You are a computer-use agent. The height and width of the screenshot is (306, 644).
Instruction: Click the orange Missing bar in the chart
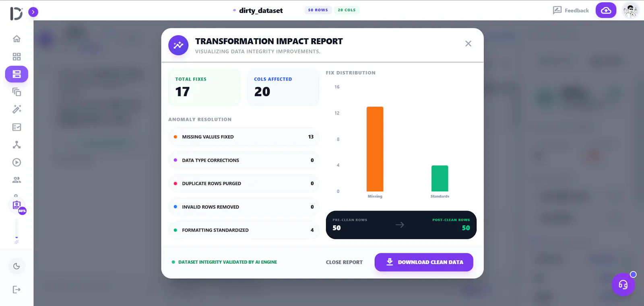tap(375, 149)
